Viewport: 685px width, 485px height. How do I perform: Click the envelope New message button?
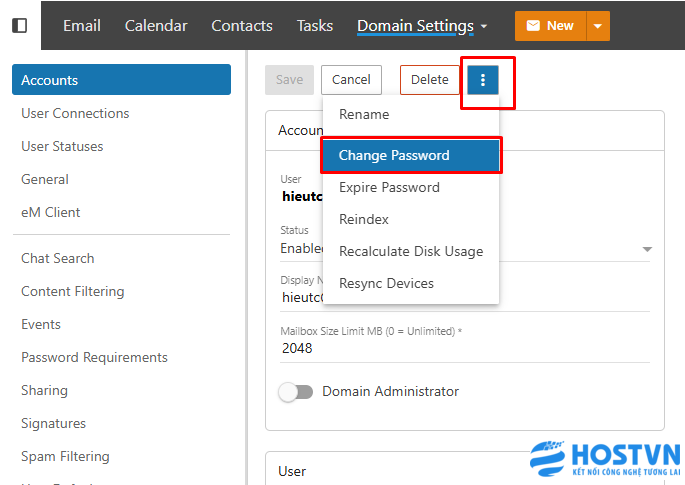[x=549, y=25]
